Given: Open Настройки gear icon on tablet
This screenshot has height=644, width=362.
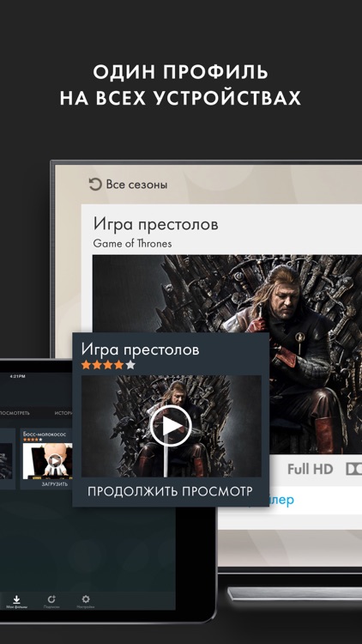Looking at the screenshot, I should (x=86, y=601).
